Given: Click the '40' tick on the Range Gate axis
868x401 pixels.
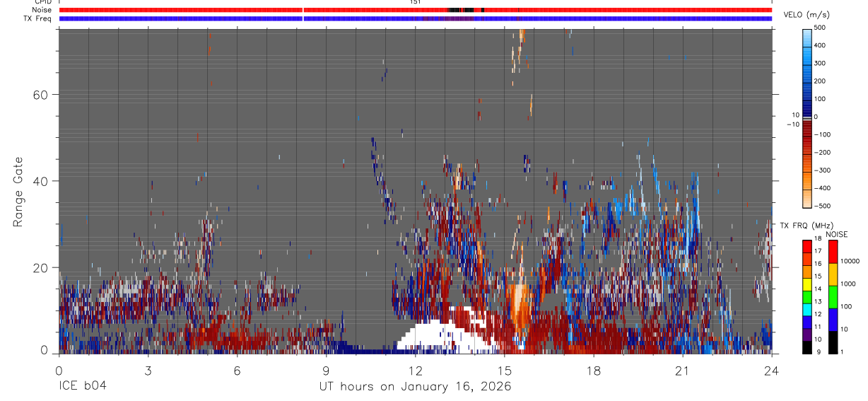Looking at the screenshot, I should pos(42,181).
